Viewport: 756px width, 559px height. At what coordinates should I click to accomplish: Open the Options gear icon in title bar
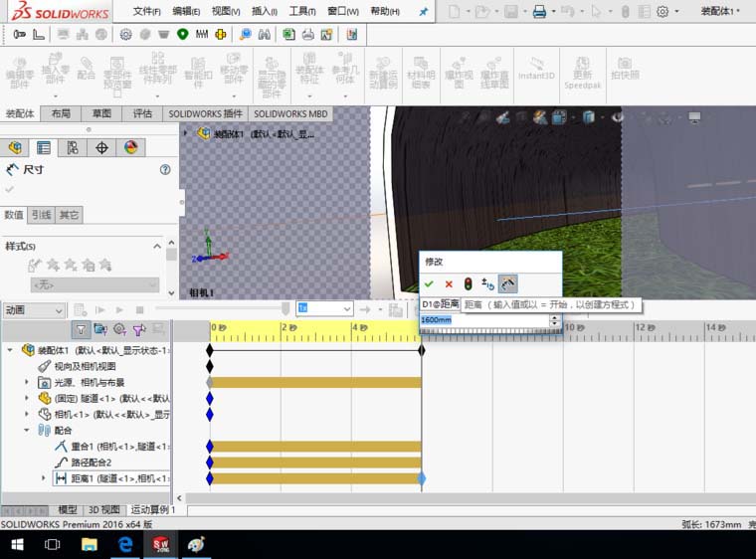662,11
